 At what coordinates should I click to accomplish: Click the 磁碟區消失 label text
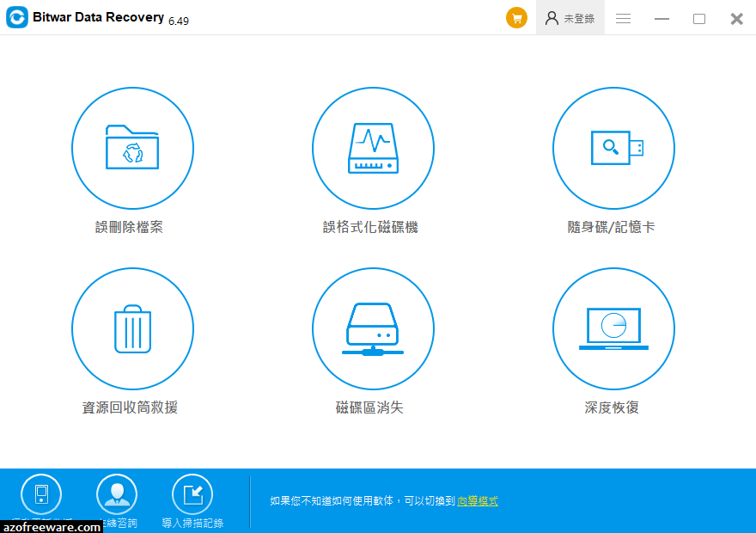[369, 407]
